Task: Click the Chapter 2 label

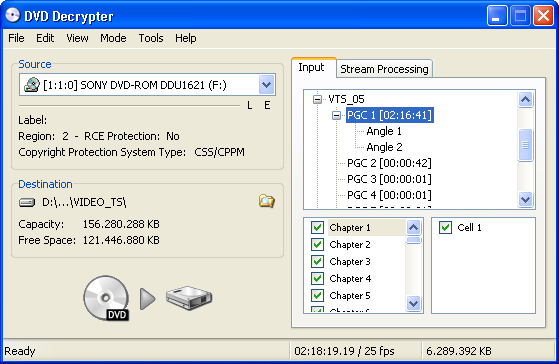Action: 350,244
